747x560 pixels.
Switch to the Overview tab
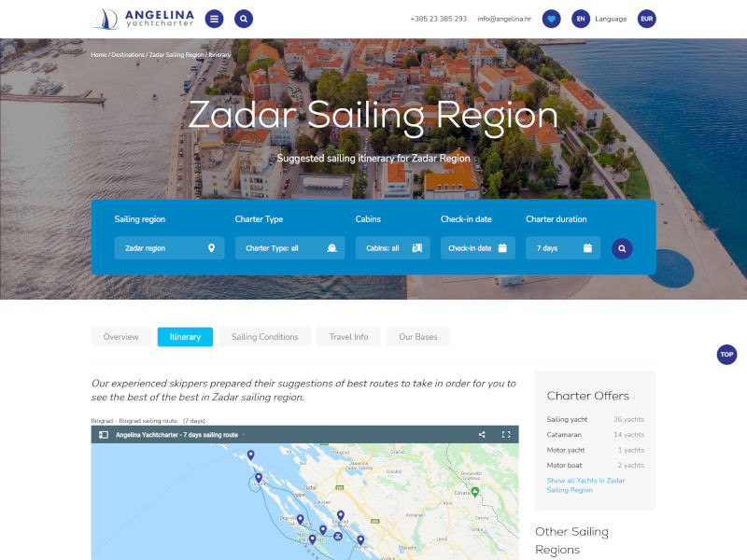click(x=121, y=337)
